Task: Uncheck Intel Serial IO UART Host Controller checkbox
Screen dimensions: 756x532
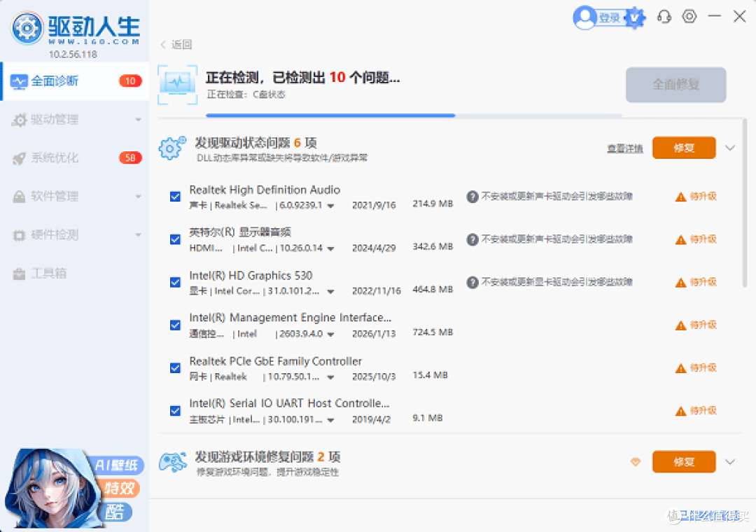Action: pyautogui.click(x=175, y=410)
